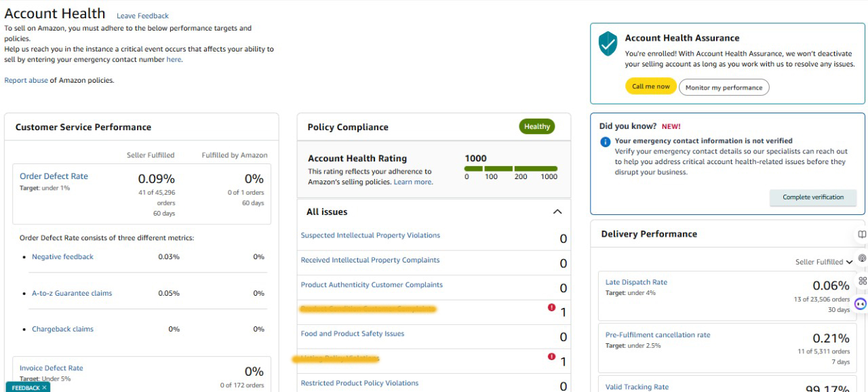The height and width of the screenshot is (392, 868).
Task: Click the green Healthy status badge
Action: 536,127
